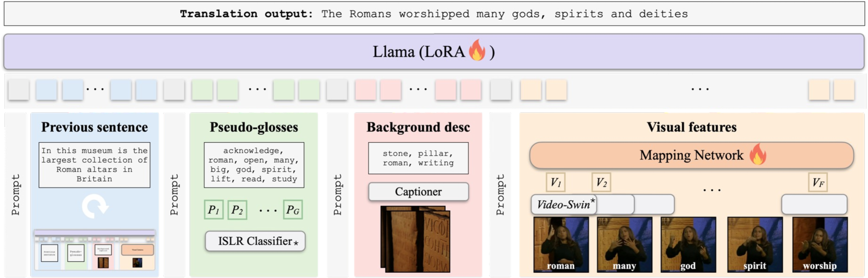Click the white circular arrow icon
868x278 pixels.
click(95, 206)
